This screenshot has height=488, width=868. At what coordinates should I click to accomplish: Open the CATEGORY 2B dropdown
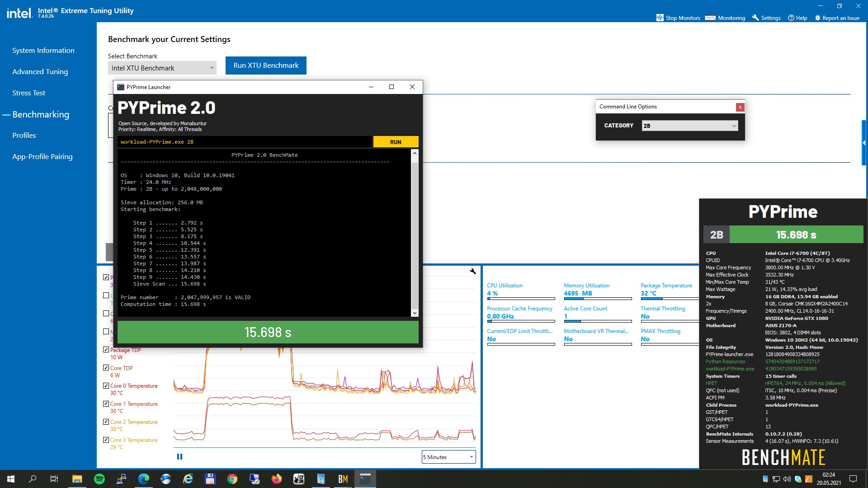[690, 126]
